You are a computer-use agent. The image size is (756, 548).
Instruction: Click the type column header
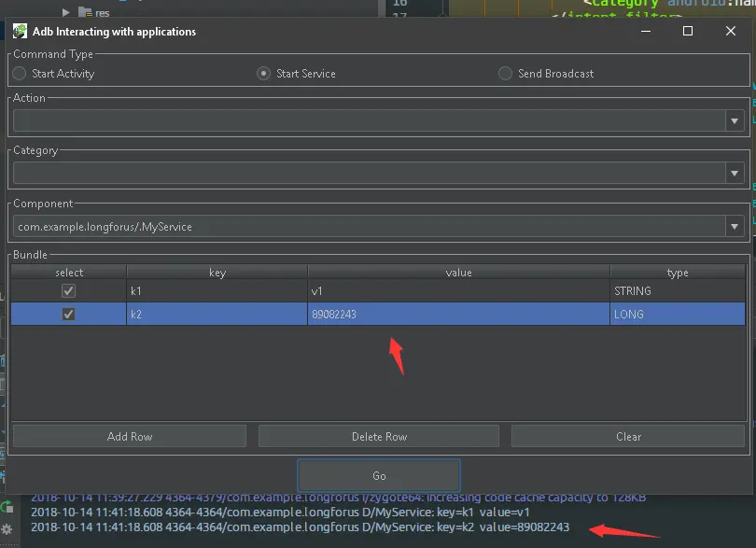(678, 273)
